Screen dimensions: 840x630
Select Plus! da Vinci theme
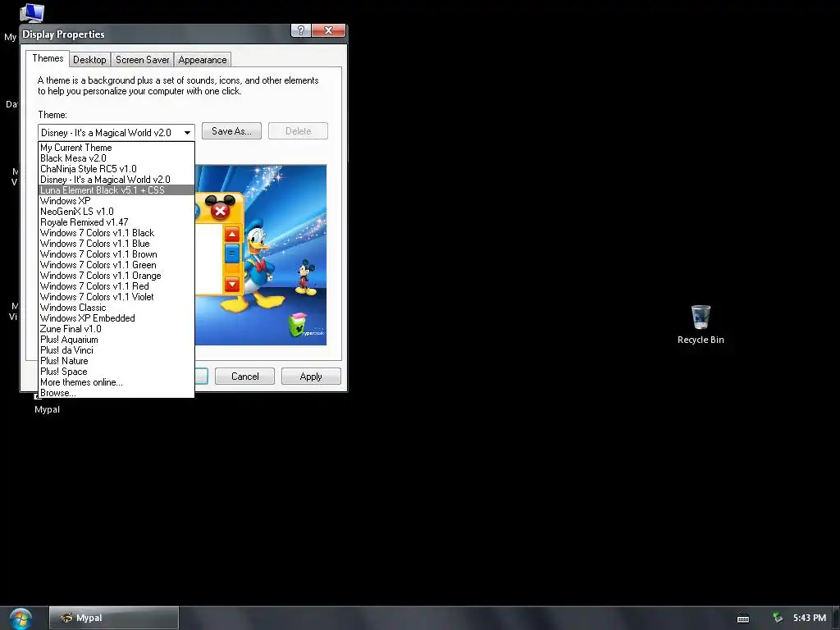(116, 350)
